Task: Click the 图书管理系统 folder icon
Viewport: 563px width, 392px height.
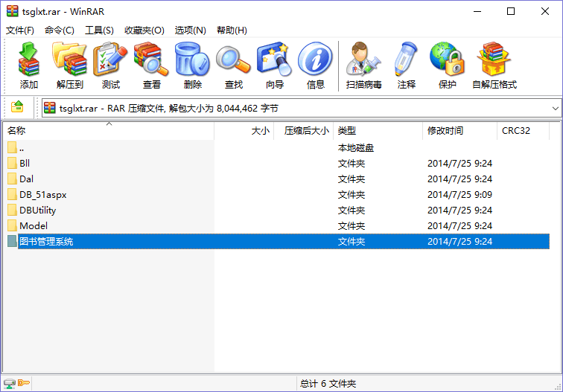Action: click(x=12, y=241)
